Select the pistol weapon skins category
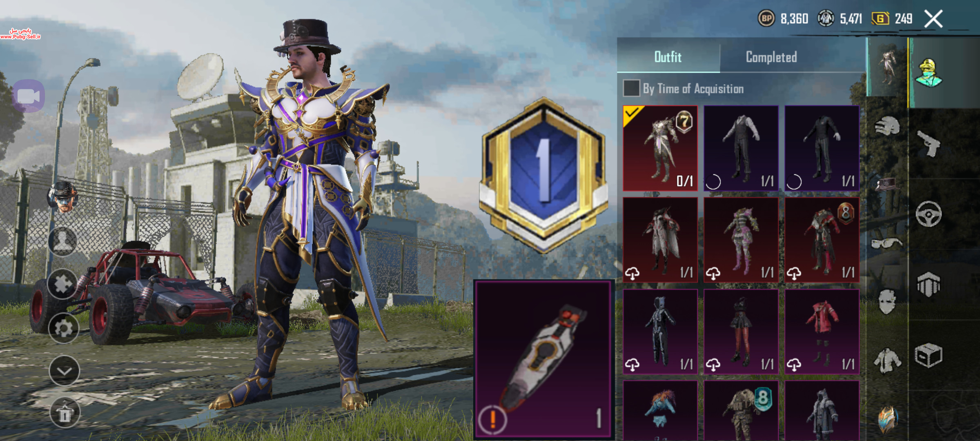980x441 pixels. 928,143
